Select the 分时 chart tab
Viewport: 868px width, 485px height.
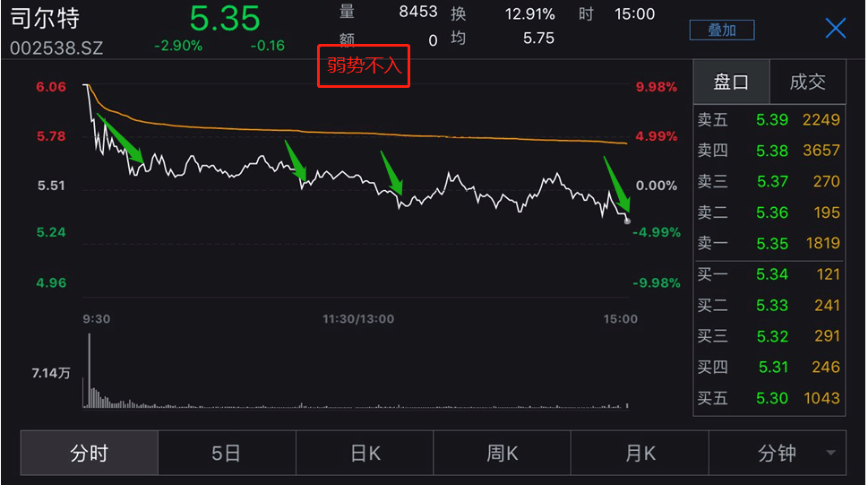(x=89, y=454)
